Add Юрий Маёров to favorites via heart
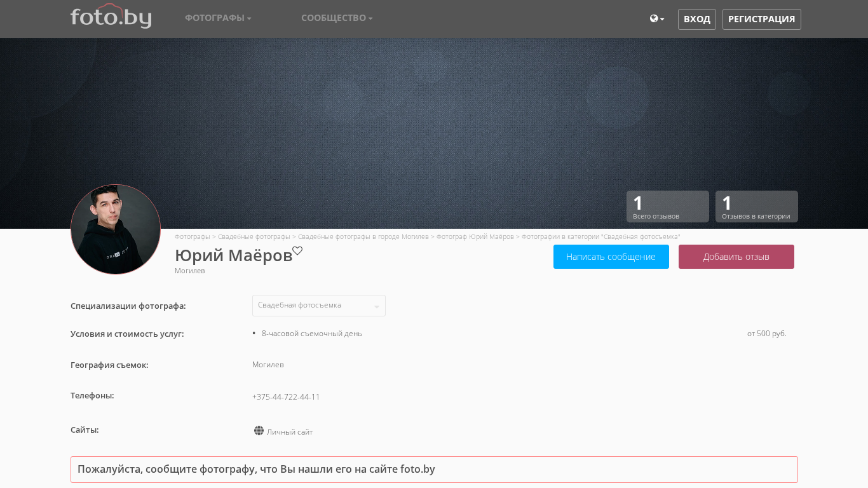The height and width of the screenshot is (488, 868). pos(297,251)
